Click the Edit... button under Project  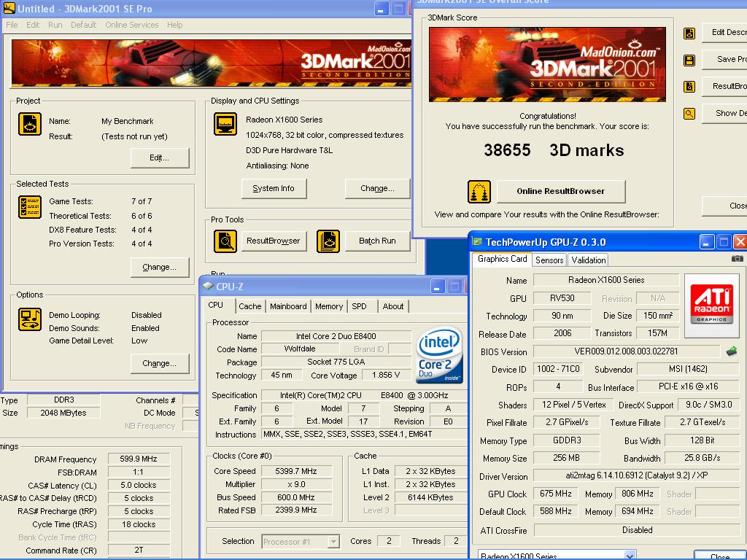[160, 157]
